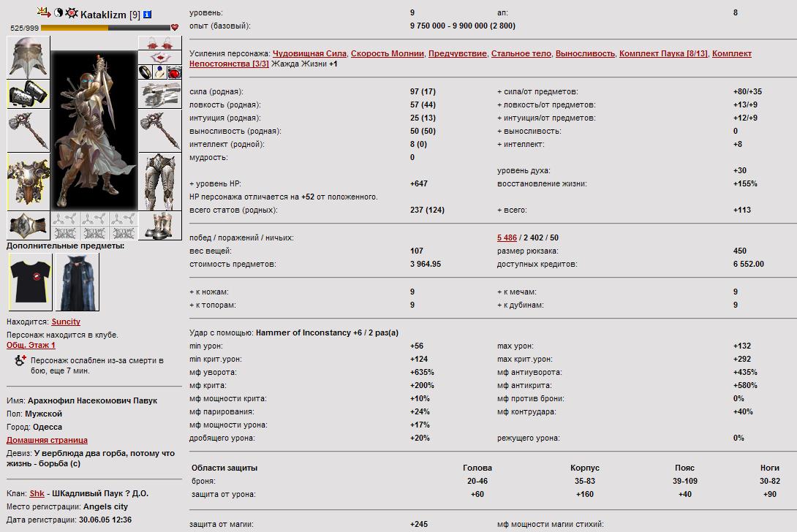Open the Shk clan link
This screenshot has height=532, width=797.
37,493
